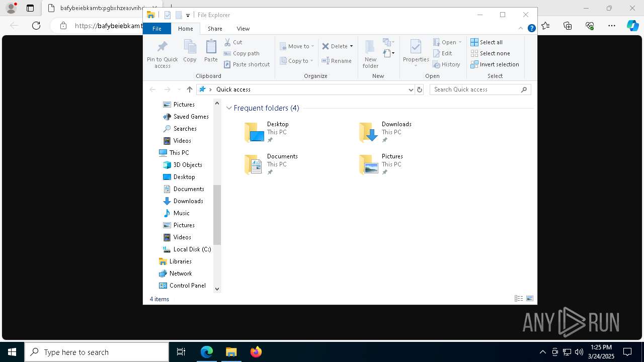The width and height of the screenshot is (644, 362).
Task: Click Select none in ribbon
Action: 491,53
